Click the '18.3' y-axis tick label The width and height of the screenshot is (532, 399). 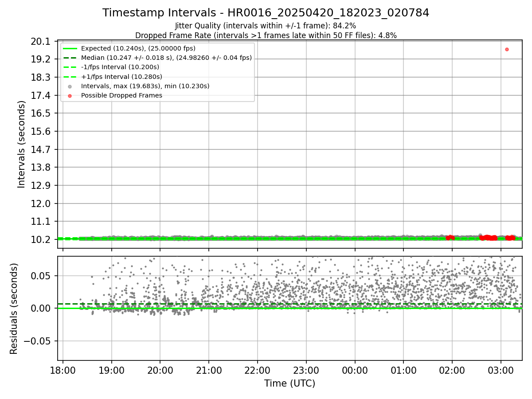(x=41, y=77)
